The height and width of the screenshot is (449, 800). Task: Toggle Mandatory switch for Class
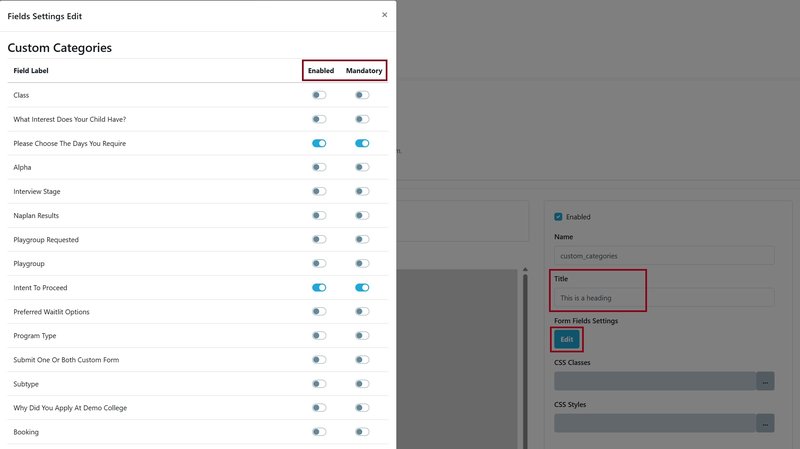[x=362, y=95]
